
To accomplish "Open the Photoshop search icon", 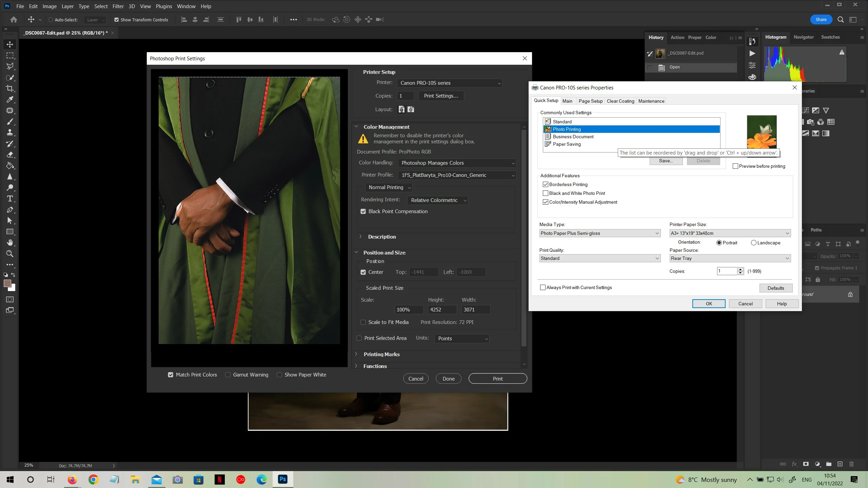I will point(841,20).
